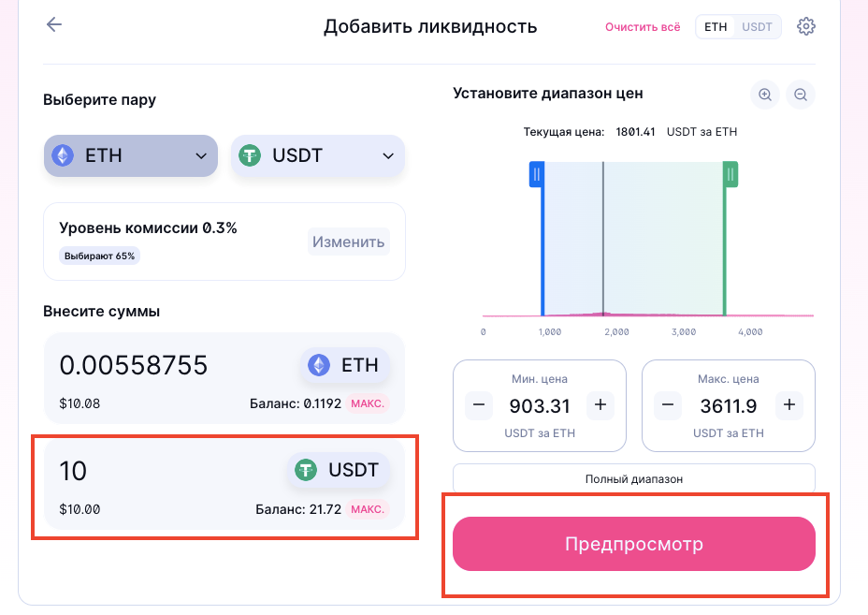The height and width of the screenshot is (615, 868).
Task: Select the blue minimum price range handle
Action: tap(536, 174)
